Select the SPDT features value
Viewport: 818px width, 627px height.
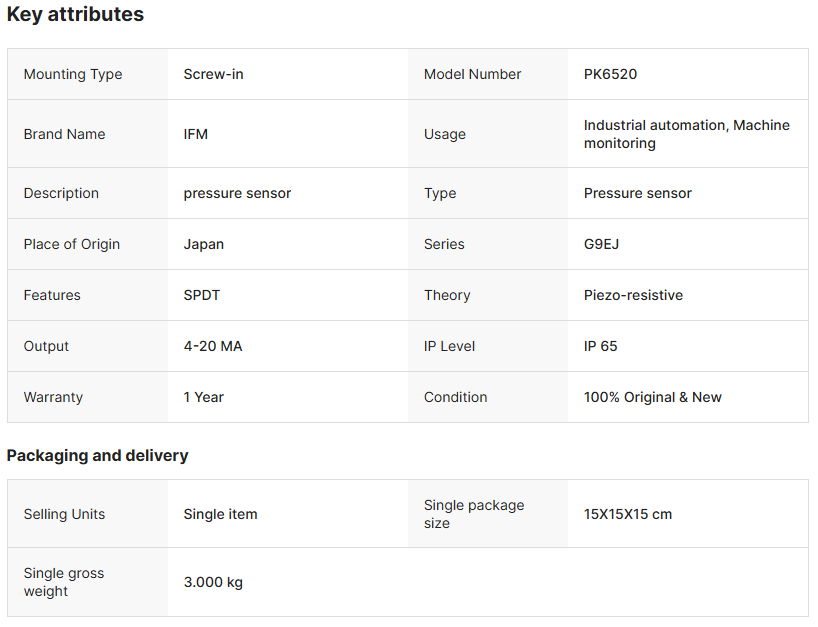pos(202,295)
